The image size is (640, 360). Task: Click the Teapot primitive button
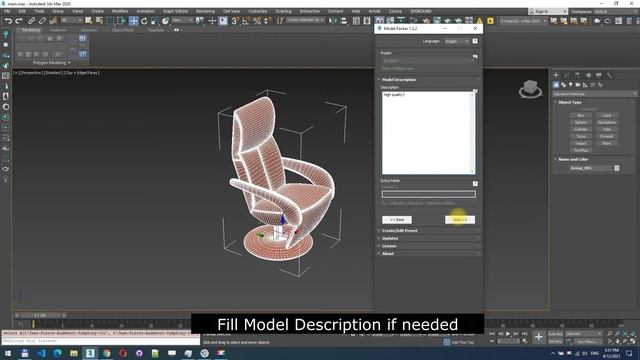click(x=581, y=143)
